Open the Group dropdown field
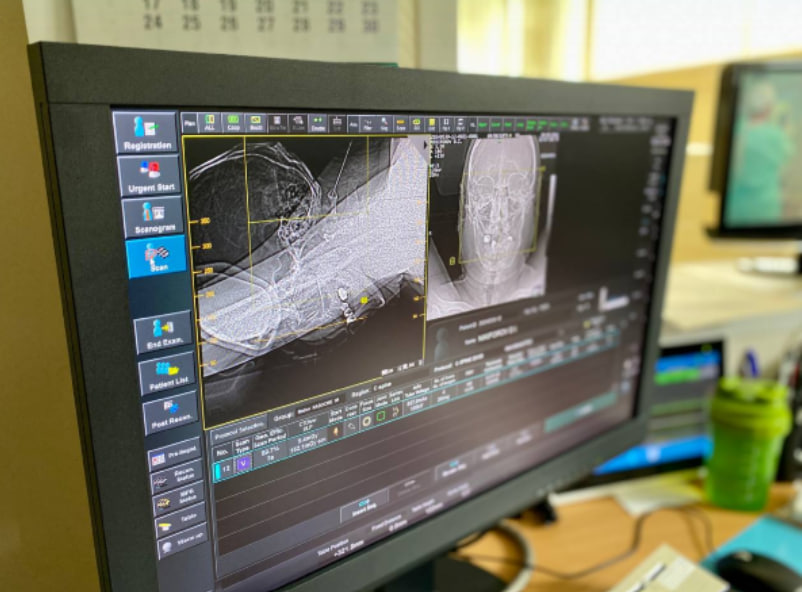 click(319, 405)
